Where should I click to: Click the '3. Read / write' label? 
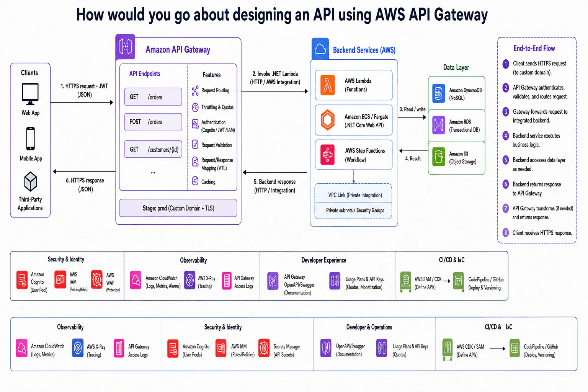click(x=412, y=109)
